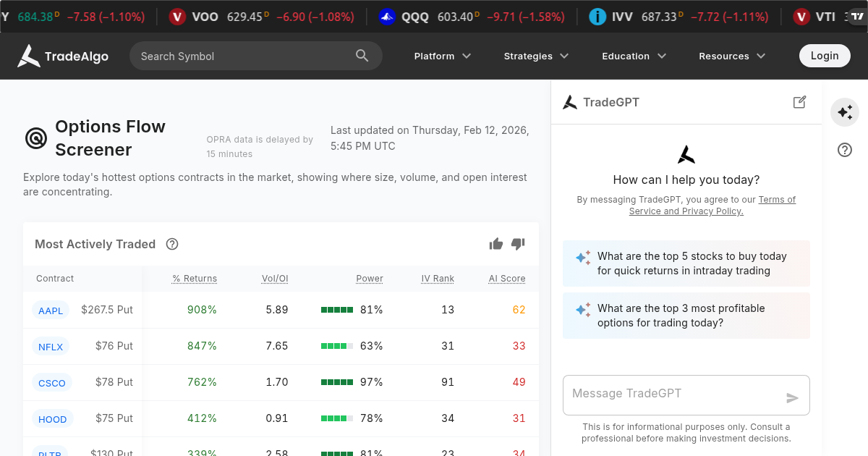Click the 762% returns value
The width and height of the screenshot is (868, 456).
tap(202, 382)
